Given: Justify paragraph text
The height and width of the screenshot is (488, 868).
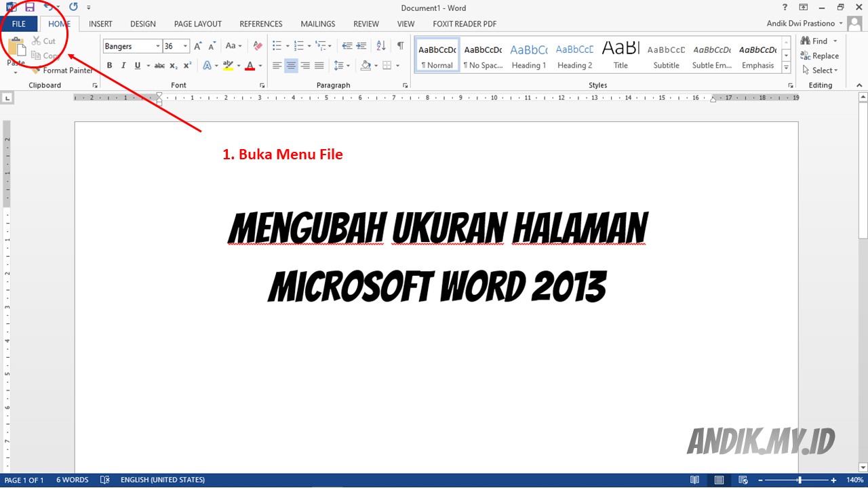Looking at the screenshot, I should [x=319, y=66].
